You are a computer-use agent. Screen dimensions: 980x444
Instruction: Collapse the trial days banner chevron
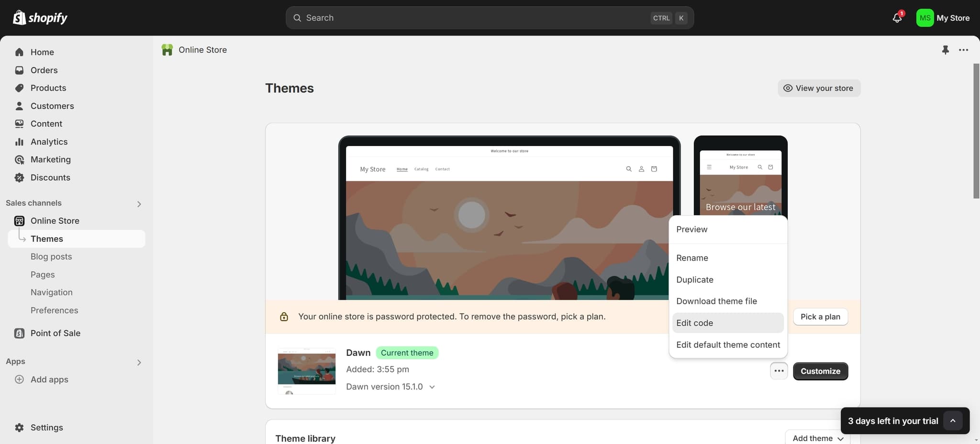952,421
